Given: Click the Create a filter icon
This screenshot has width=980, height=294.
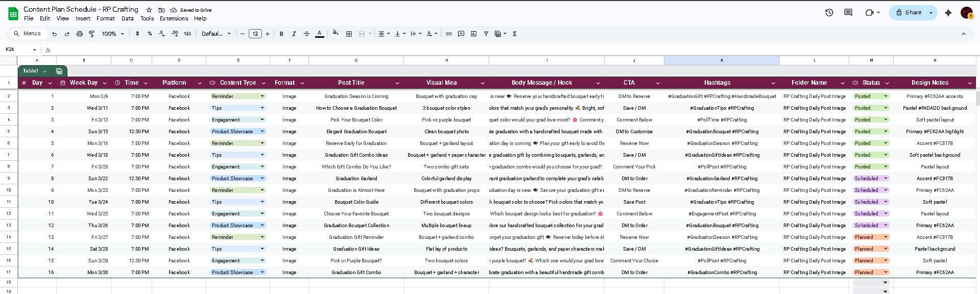Looking at the screenshot, I should pos(486,34).
